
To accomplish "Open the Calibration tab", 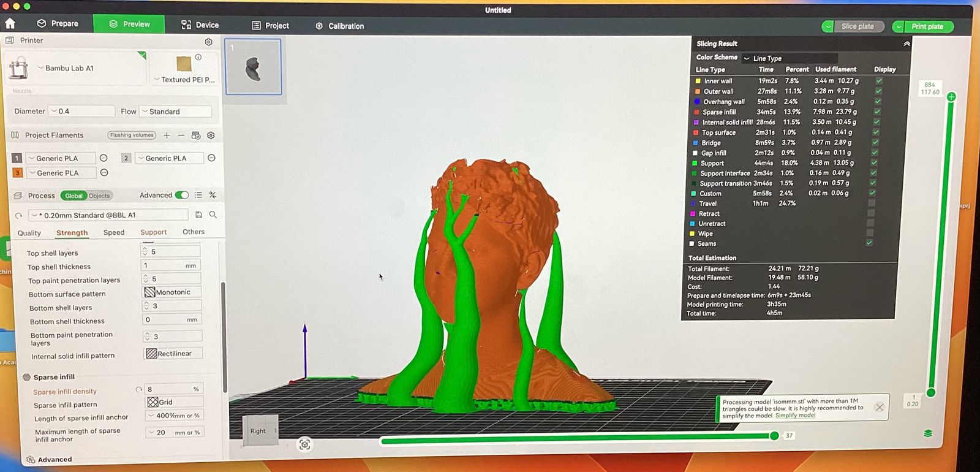I will 340,26.
